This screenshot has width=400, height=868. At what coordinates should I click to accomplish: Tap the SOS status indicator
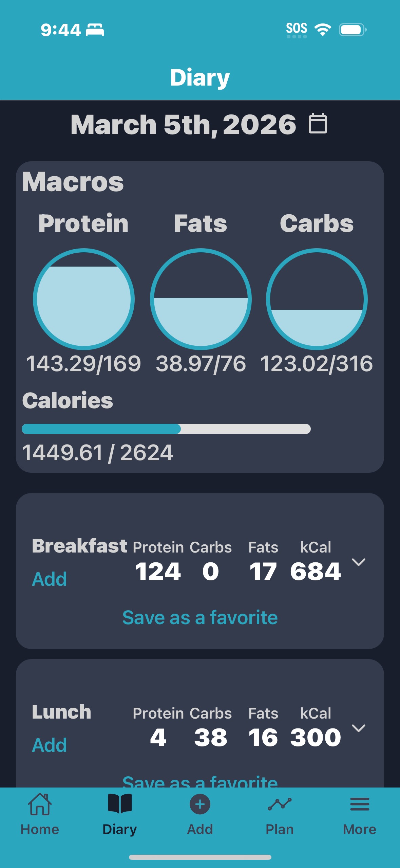[x=297, y=30]
